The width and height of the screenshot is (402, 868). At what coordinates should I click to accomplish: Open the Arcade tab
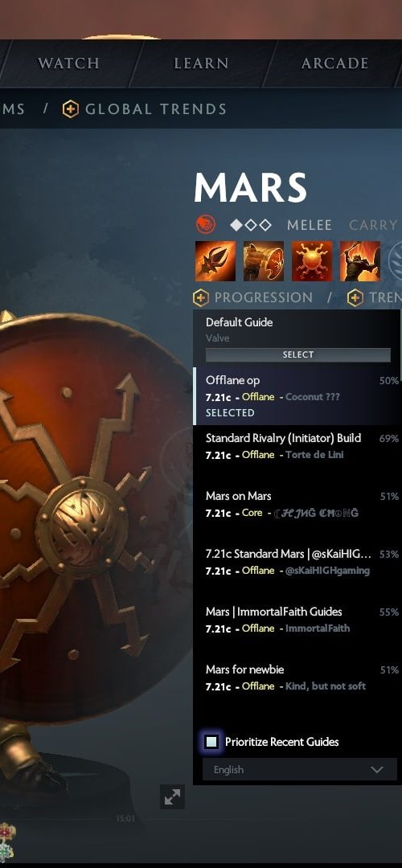coord(334,63)
